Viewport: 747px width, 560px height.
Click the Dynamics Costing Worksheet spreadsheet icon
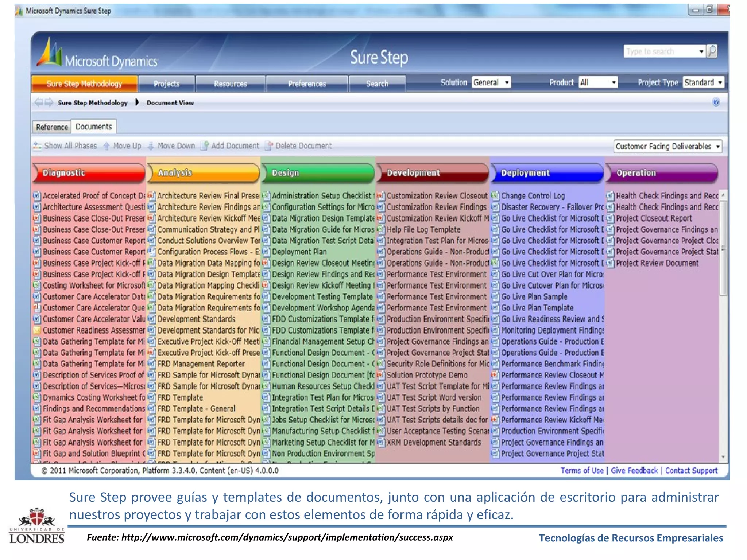click(x=36, y=398)
